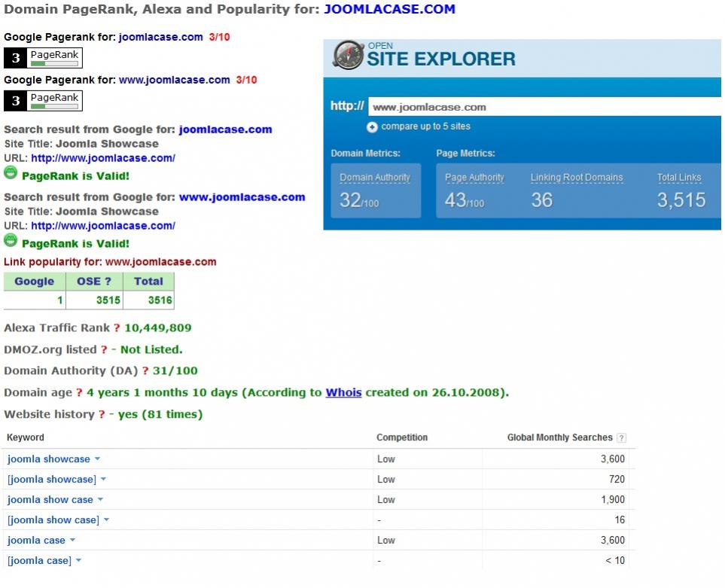
Task: Click the first green smiley valid icon
Action: point(11,173)
